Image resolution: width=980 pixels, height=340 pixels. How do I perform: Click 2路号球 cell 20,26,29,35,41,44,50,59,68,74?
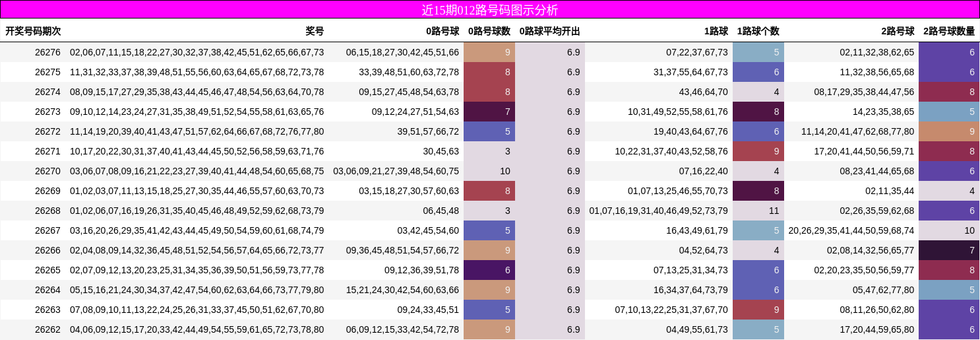point(851,230)
